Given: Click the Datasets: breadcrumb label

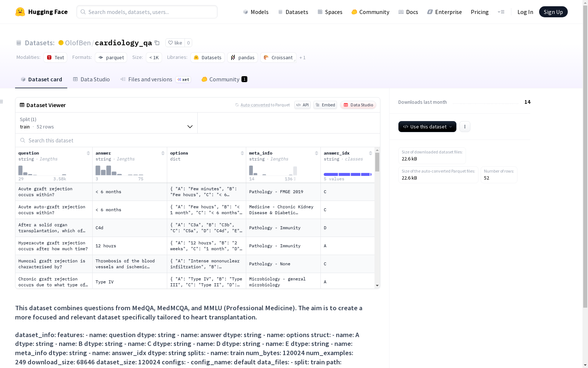Looking at the screenshot, I should coord(40,43).
